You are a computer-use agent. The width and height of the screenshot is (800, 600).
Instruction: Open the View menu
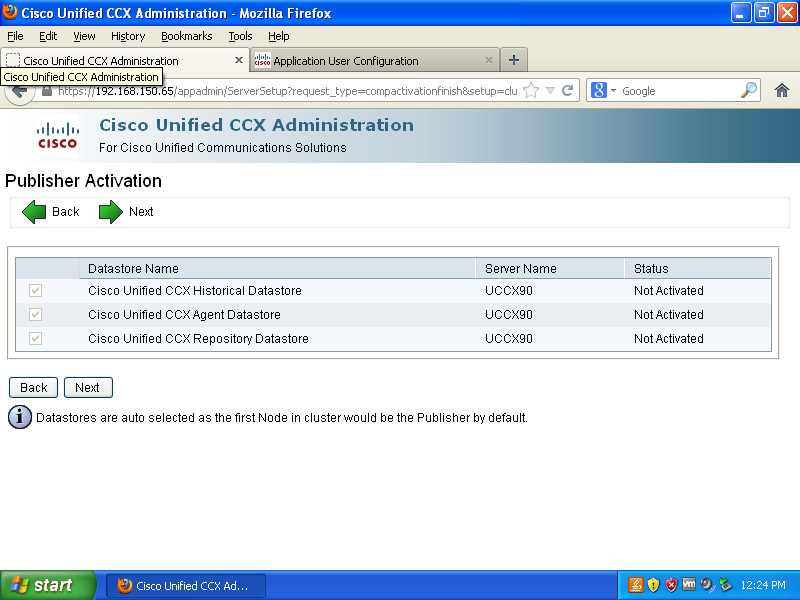tap(84, 36)
